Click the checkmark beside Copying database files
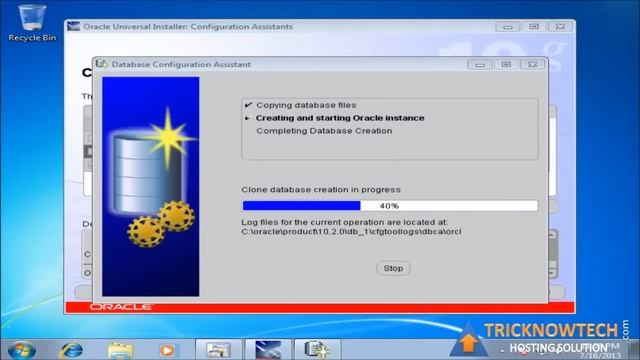This screenshot has width=640, height=360. pyautogui.click(x=248, y=105)
